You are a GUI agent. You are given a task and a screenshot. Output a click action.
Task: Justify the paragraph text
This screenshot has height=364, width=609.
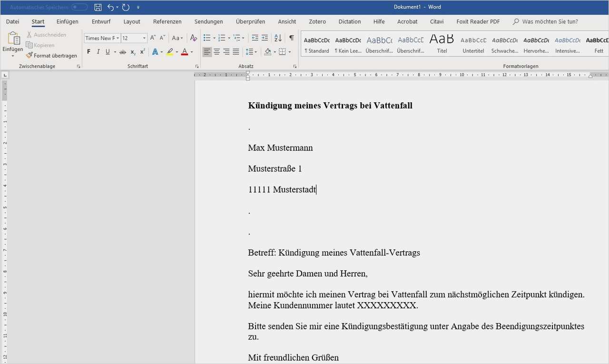(x=236, y=52)
